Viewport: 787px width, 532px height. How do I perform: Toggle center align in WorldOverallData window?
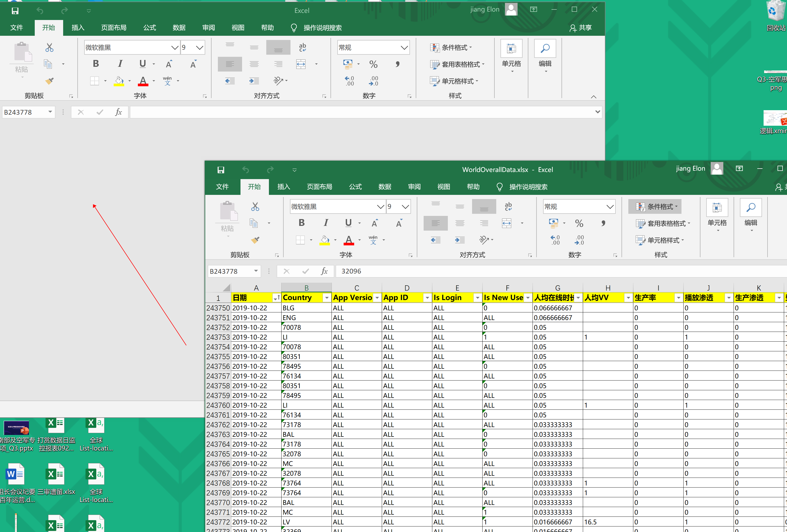pos(460,223)
